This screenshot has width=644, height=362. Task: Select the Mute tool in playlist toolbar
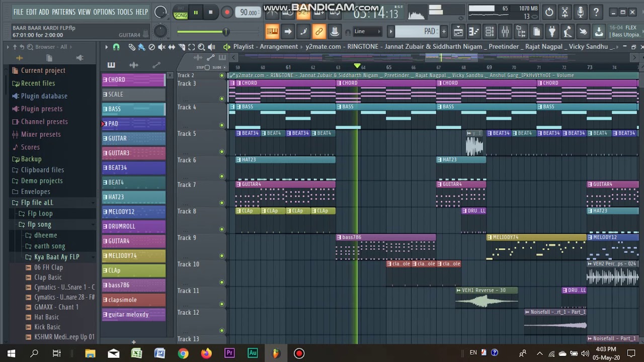pos(162,47)
